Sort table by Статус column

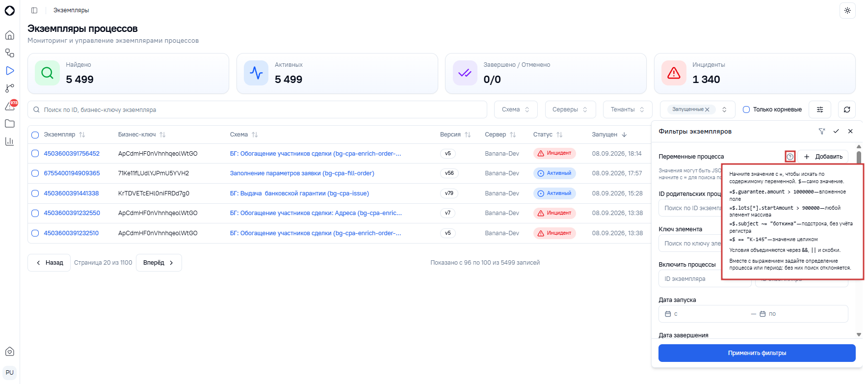[x=548, y=135]
